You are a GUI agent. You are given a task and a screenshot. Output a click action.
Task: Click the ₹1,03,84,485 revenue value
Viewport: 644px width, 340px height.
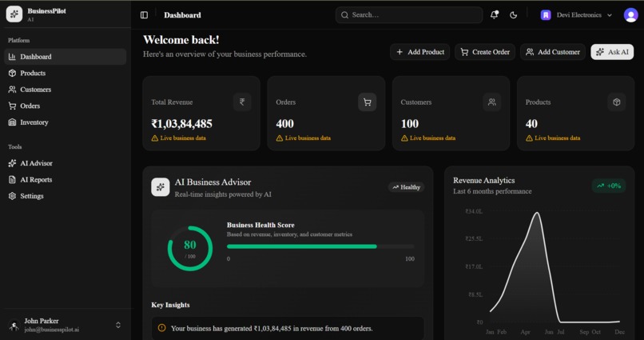(x=182, y=124)
